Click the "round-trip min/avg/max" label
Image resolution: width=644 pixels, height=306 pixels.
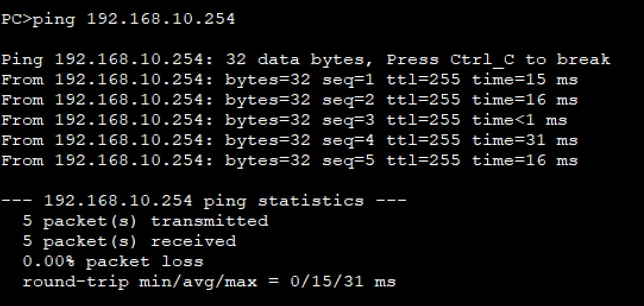point(140,282)
